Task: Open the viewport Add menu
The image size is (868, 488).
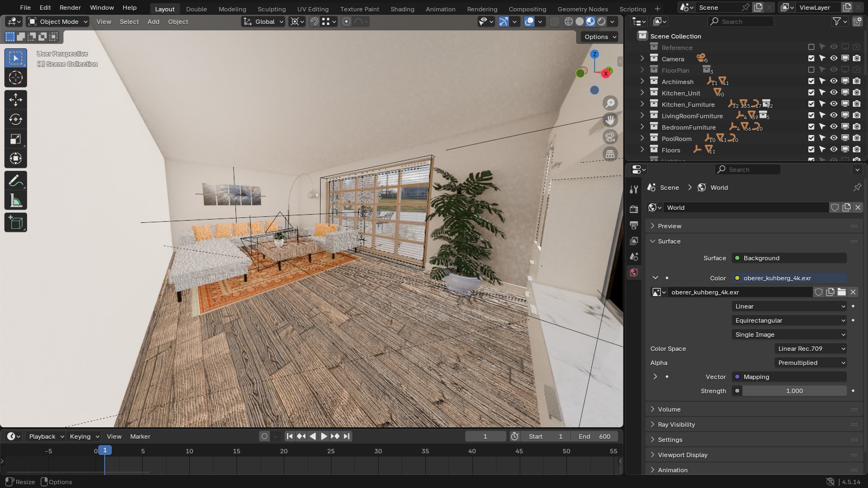Action: (154, 22)
